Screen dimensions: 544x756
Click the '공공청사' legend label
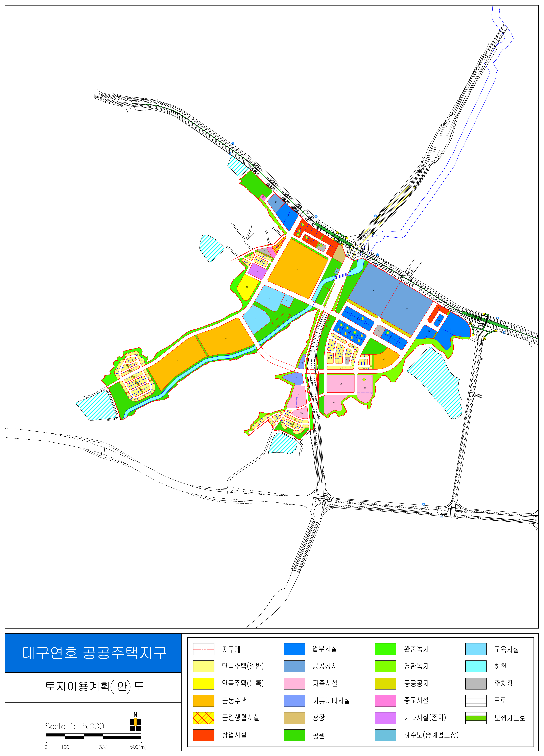click(x=325, y=666)
